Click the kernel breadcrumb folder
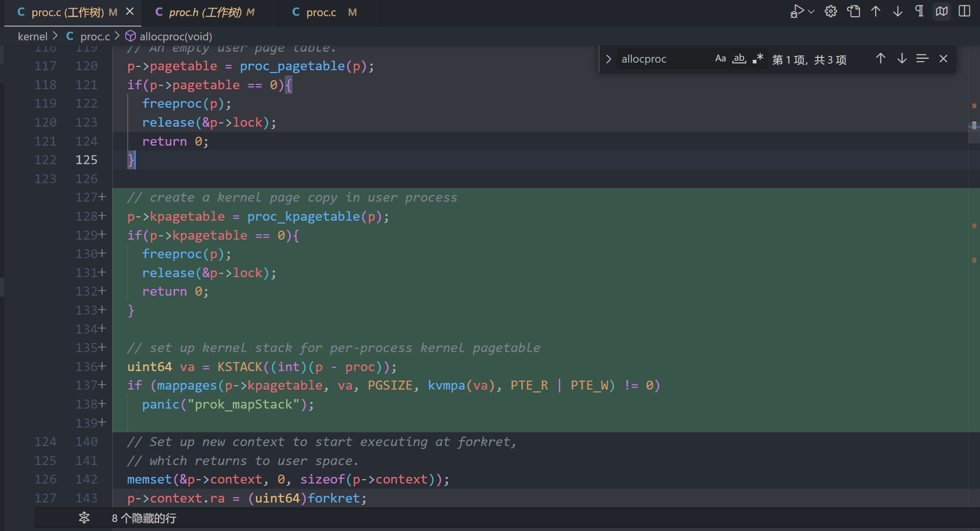 point(32,37)
